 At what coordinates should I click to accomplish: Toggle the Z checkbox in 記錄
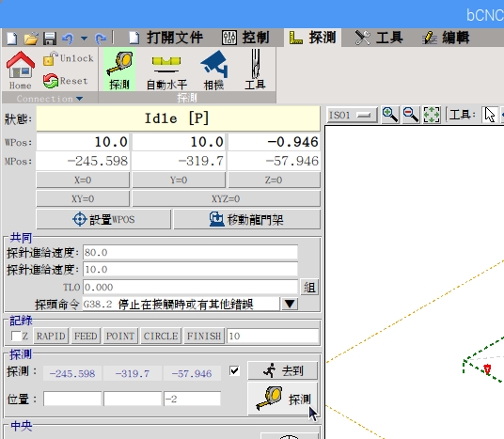pyautogui.click(x=16, y=337)
